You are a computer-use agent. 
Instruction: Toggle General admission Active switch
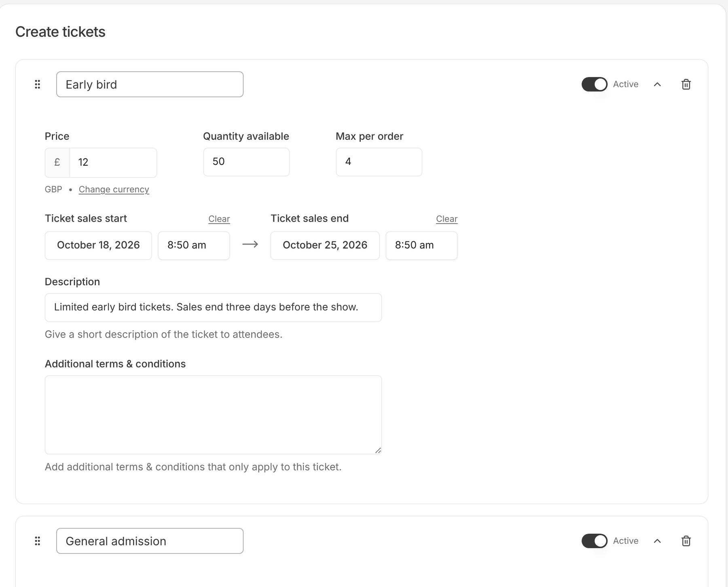[594, 541]
